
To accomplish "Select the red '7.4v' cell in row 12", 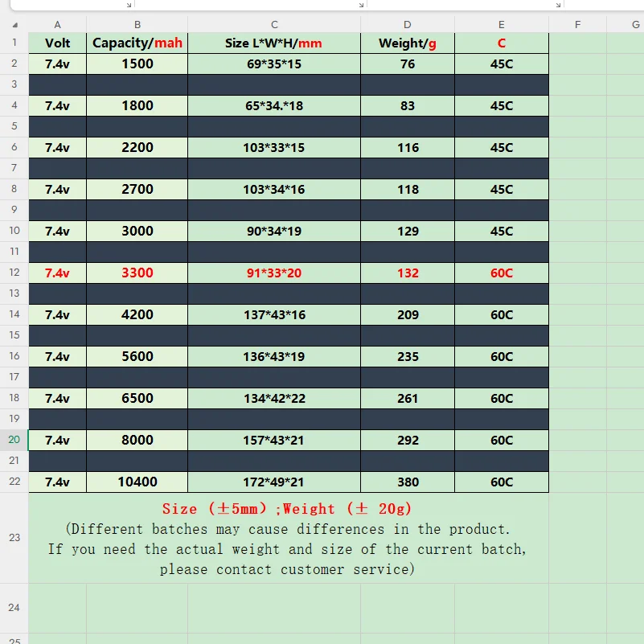I will click(58, 273).
